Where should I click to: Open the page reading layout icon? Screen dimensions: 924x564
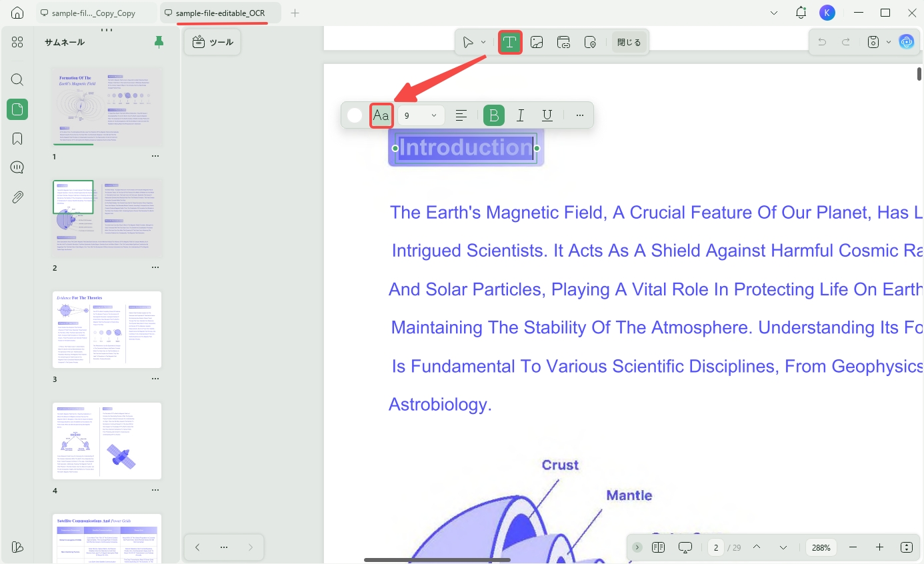[x=659, y=547]
